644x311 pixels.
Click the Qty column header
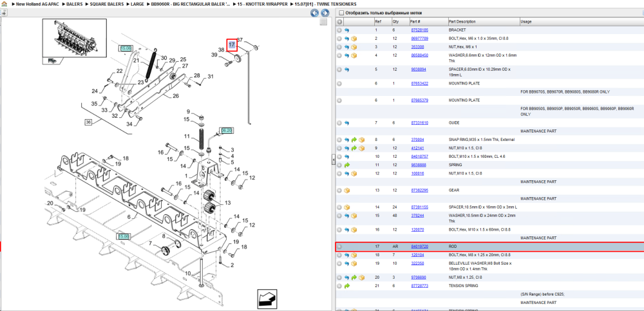(395, 22)
